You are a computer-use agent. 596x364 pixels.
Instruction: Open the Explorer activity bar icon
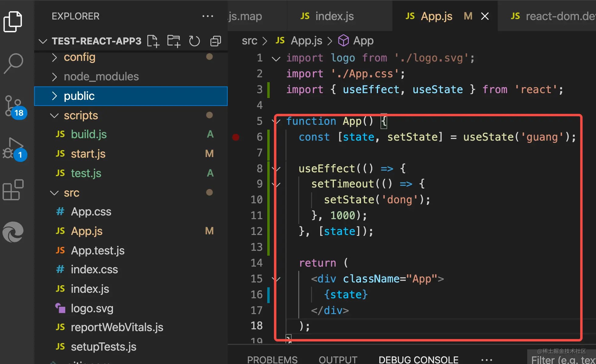coord(12,21)
